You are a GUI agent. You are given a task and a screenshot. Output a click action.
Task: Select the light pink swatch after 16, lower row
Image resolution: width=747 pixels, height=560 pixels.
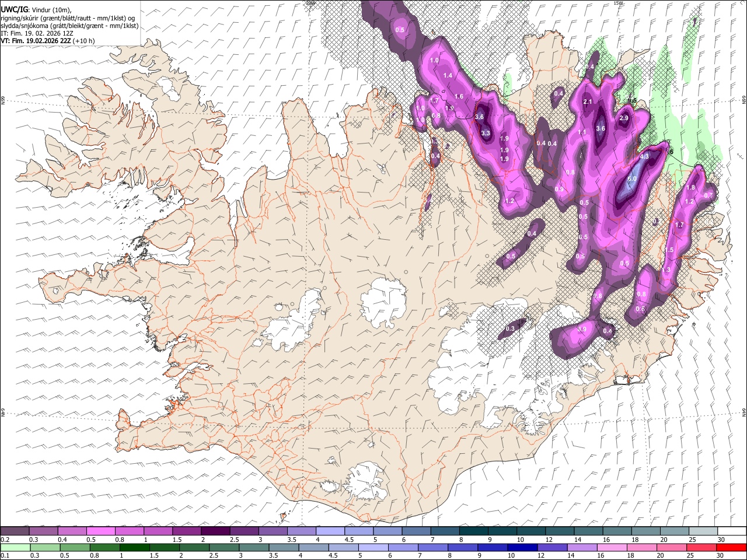point(611,547)
